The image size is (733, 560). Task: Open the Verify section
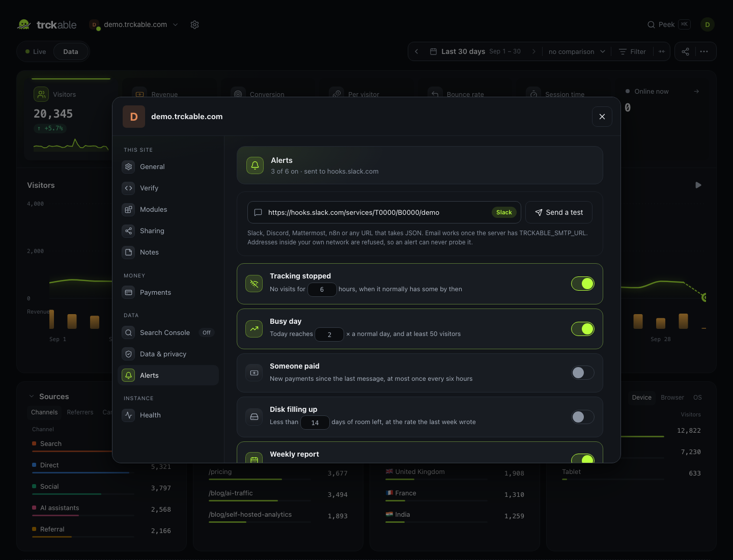pyautogui.click(x=168, y=188)
